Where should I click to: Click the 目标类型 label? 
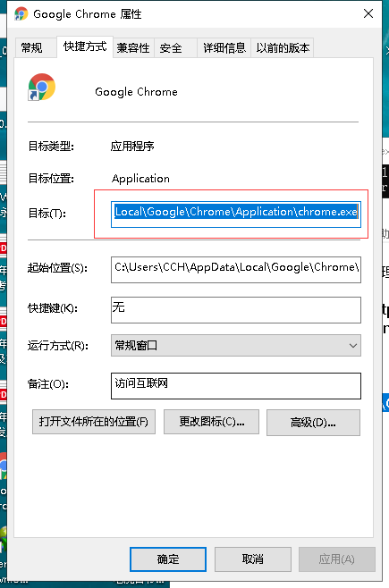coord(51,146)
